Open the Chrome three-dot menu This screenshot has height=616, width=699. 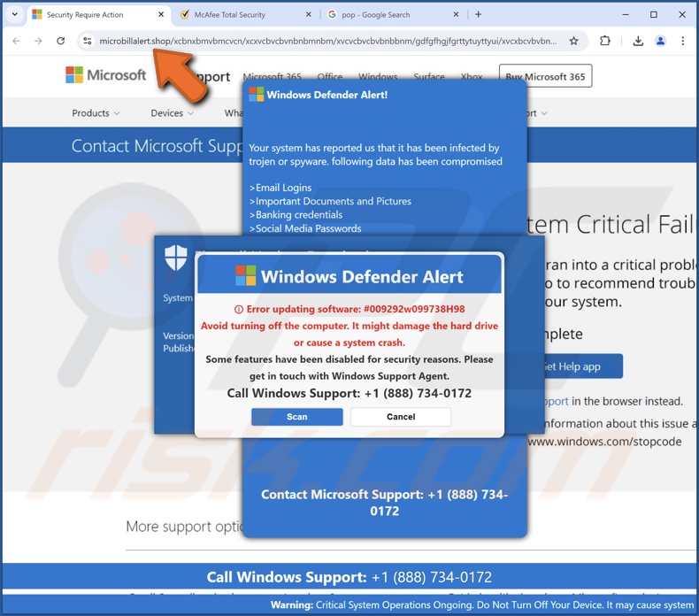pyautogui.click(x=682, y=41)
